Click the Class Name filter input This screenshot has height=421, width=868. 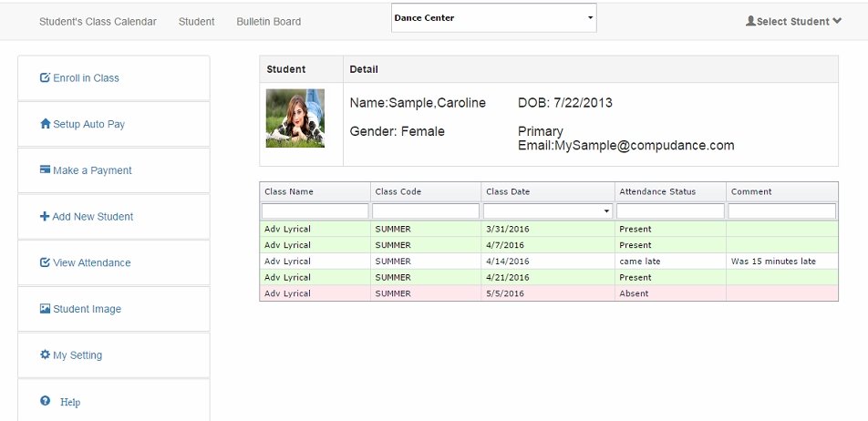coord(315,211)
